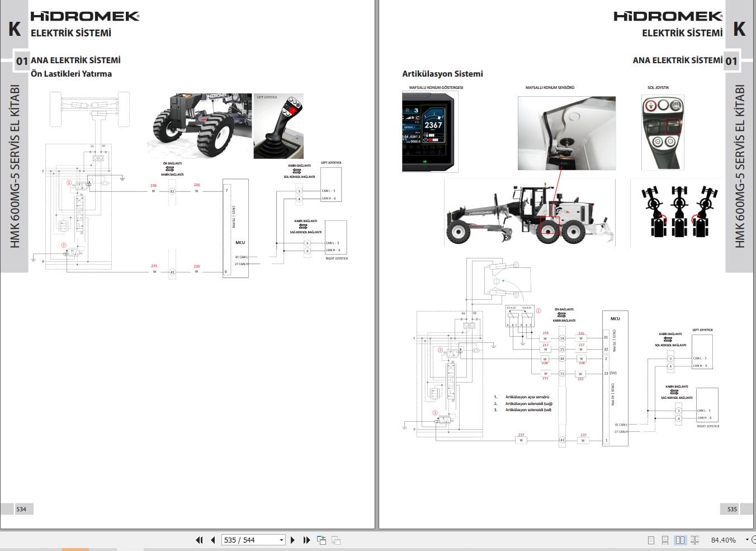Click the next view icon
756x551 pixels.
(x=336, y=540)
